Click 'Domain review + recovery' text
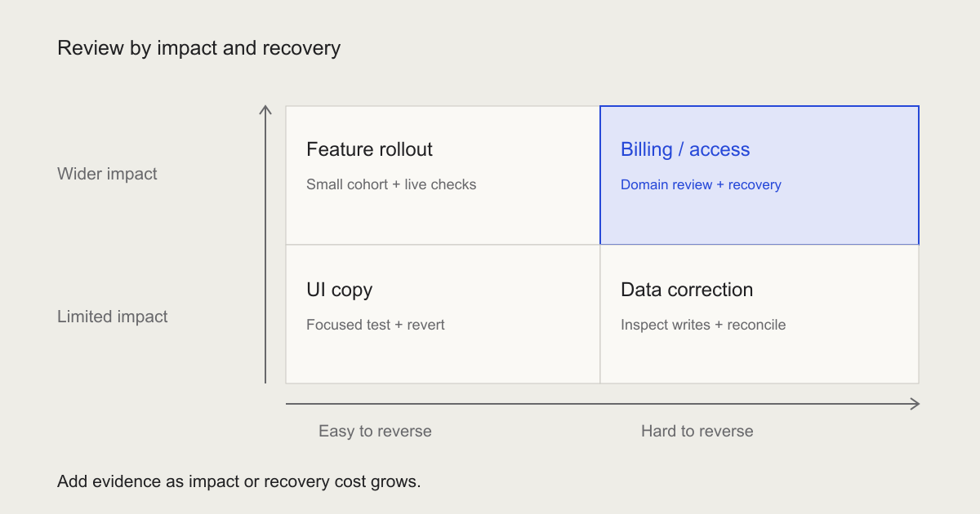This screenshot has height=514, width=980. [701, 185]
